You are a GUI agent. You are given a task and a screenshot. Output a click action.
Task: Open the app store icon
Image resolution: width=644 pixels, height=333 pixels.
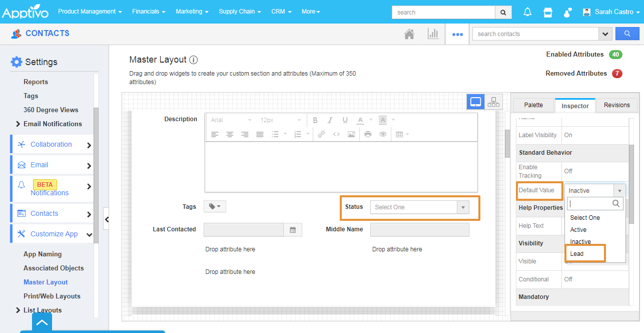(x=548, y=12)
